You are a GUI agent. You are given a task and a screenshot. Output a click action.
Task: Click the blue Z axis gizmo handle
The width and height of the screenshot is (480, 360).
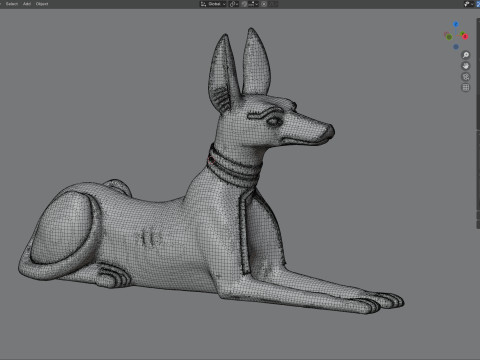pos(456,24)
